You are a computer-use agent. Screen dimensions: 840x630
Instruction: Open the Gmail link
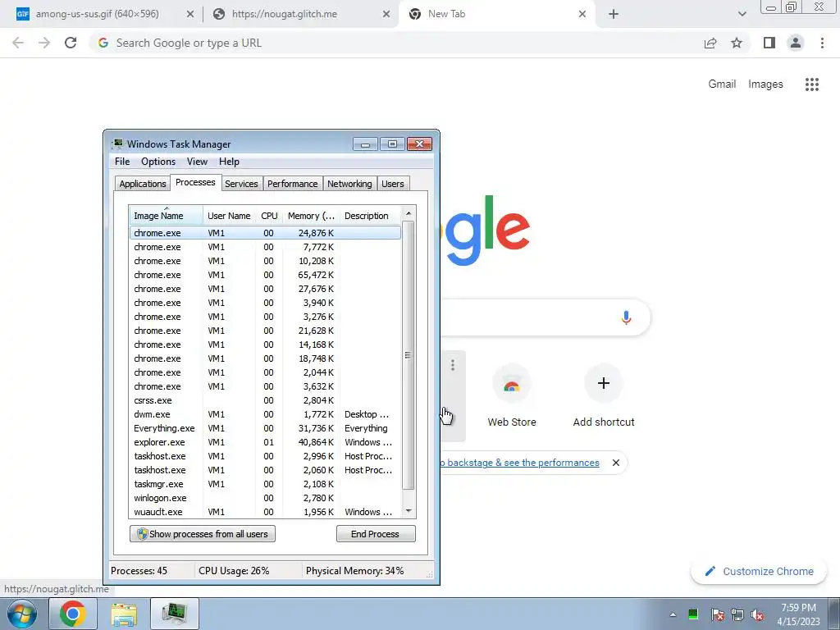(x=722, y=84)
